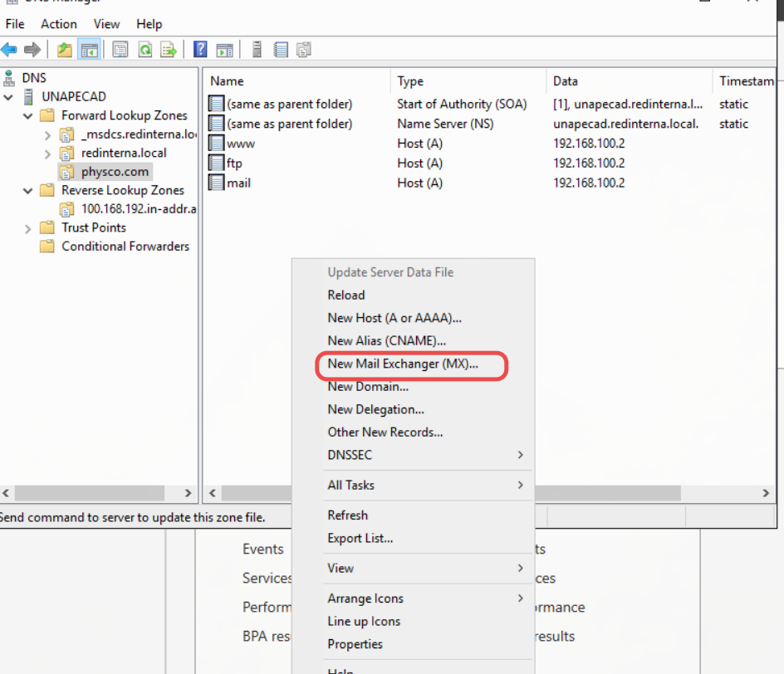Screen dimensions: 784x674
Task: Click the Forward arrow in the toolbar
Action: [32, 50]
